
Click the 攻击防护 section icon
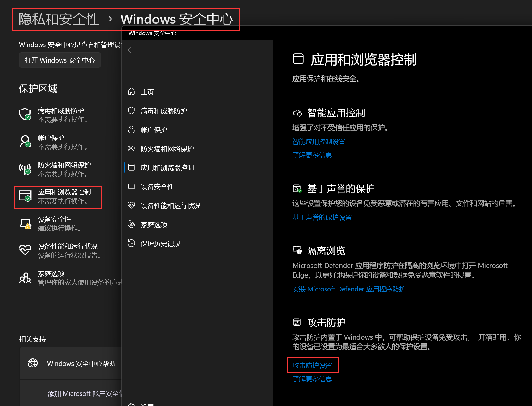click(x=297, y=322)
